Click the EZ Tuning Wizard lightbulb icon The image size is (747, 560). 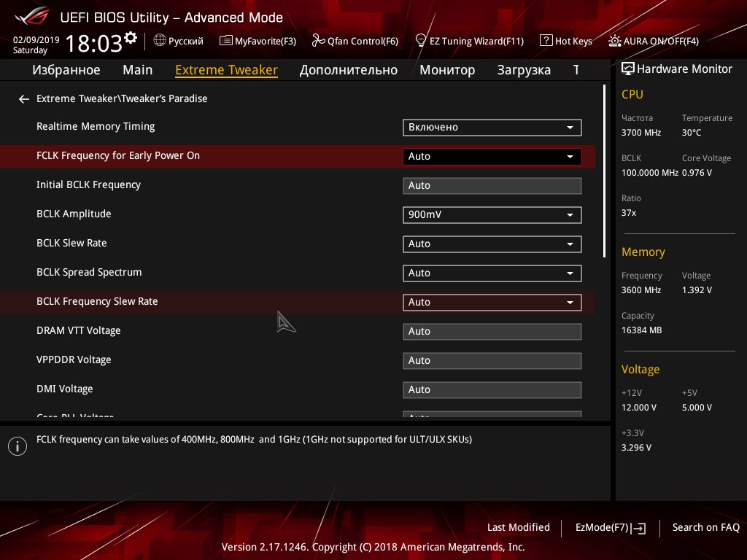[420, 41]
